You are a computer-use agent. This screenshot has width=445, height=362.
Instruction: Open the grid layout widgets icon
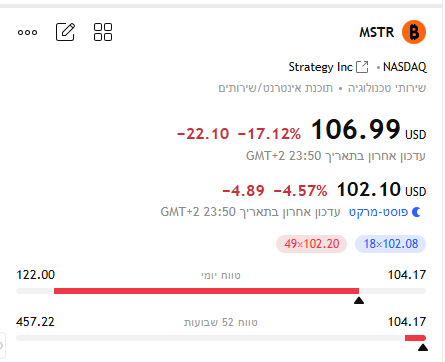tap(103, 32)
